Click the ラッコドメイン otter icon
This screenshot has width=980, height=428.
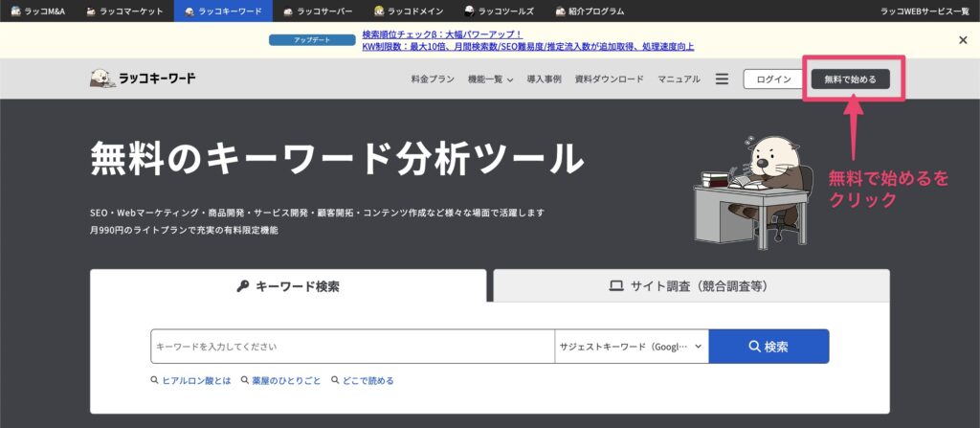[379, 11]
